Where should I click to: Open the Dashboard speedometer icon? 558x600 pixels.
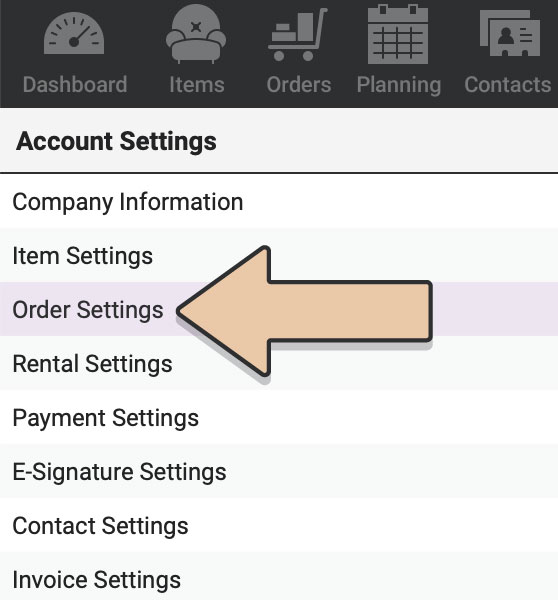tap(74, 33)
